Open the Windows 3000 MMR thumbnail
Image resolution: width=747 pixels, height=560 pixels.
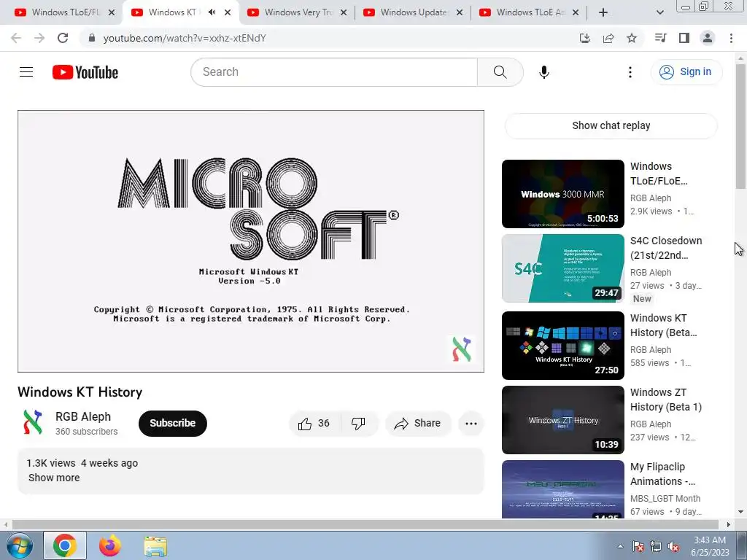pos(562,194)
